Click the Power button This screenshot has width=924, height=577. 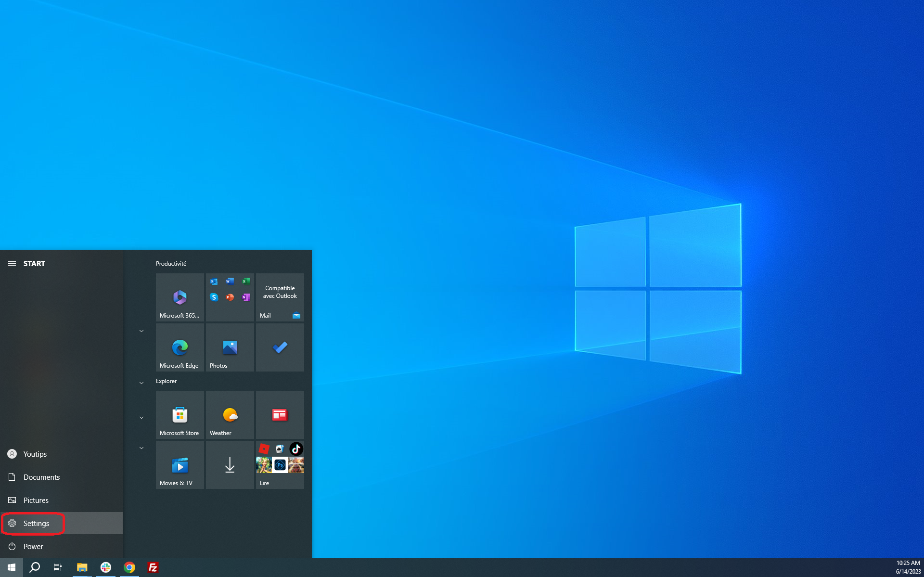click(x=32, y=546)
